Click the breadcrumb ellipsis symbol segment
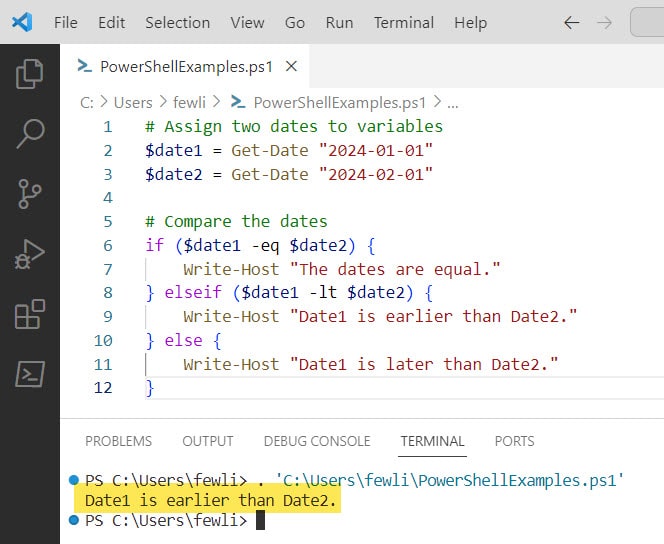Screen dimensions: 664x544 coord(453,103)
